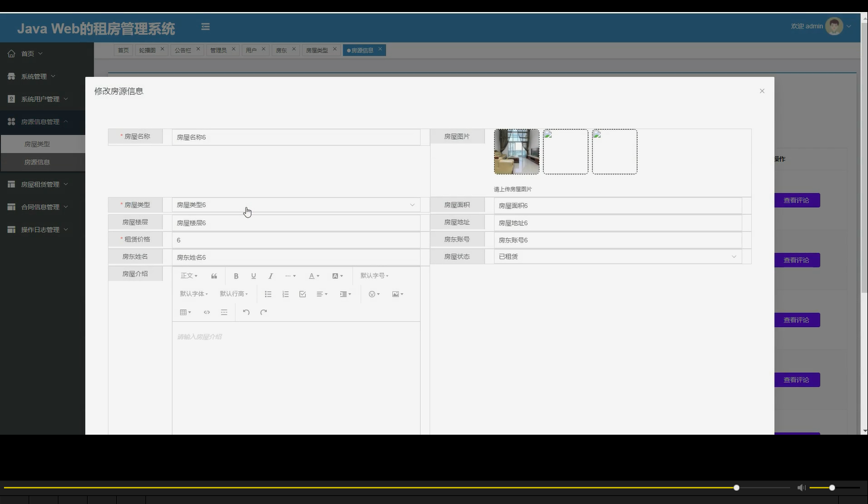
Task: Open the emoji picker
Action: [374, 294]
